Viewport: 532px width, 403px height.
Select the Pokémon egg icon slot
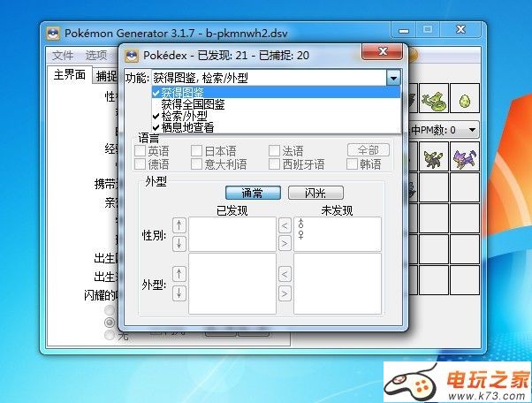pos(464,98)
